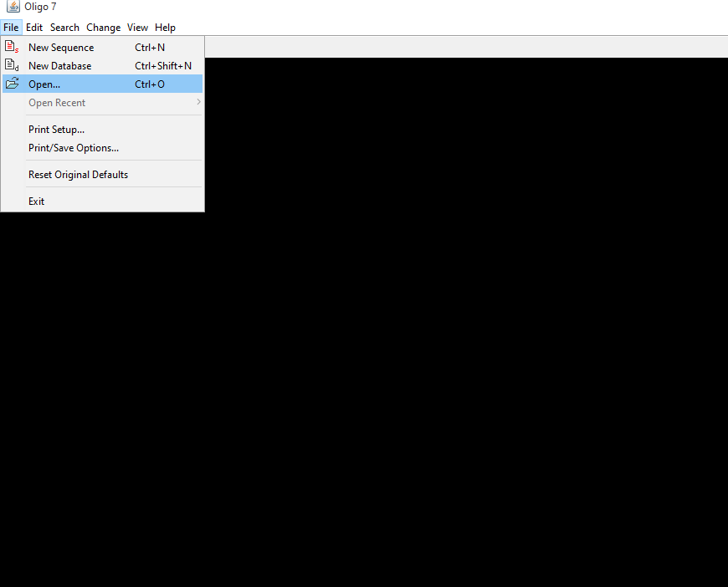Exit the application via File menu
Viewport: 728px width, 587px height.
coord(36,202)
